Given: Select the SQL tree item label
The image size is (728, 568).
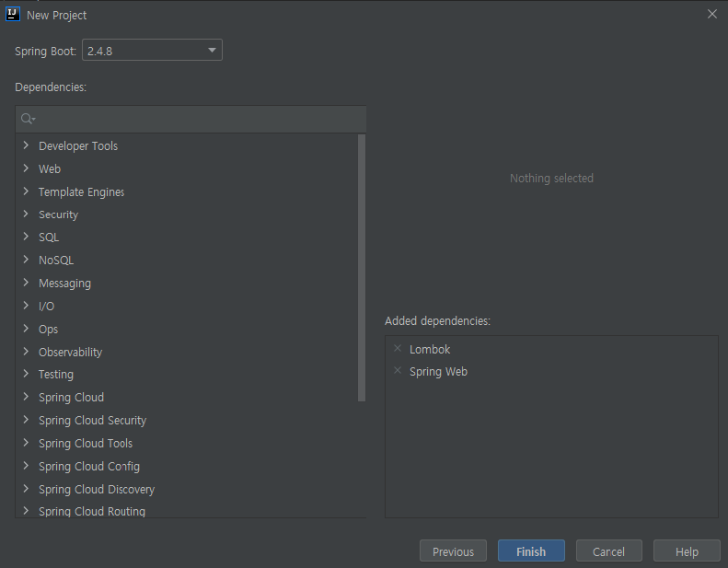Looking at the screenshot, I should [49, 238].
